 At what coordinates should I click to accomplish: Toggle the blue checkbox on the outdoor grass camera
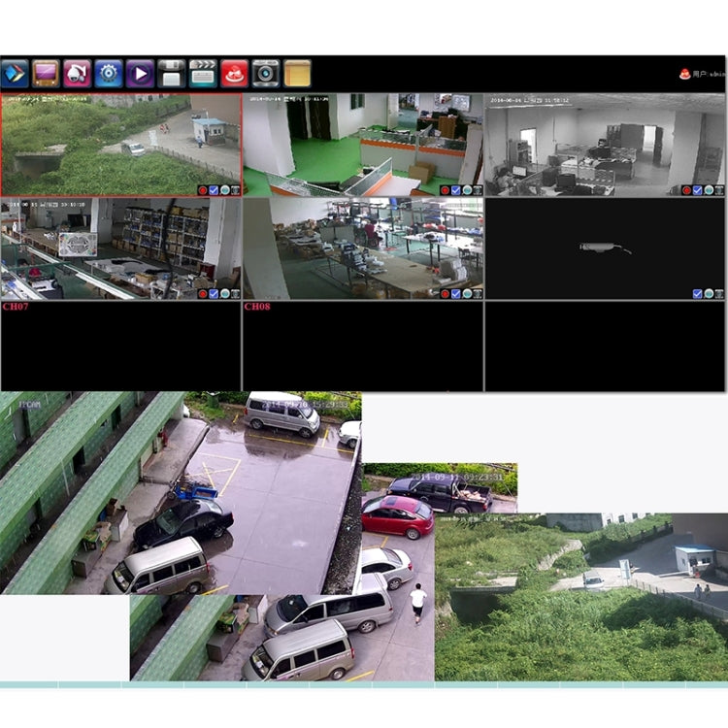214,190
